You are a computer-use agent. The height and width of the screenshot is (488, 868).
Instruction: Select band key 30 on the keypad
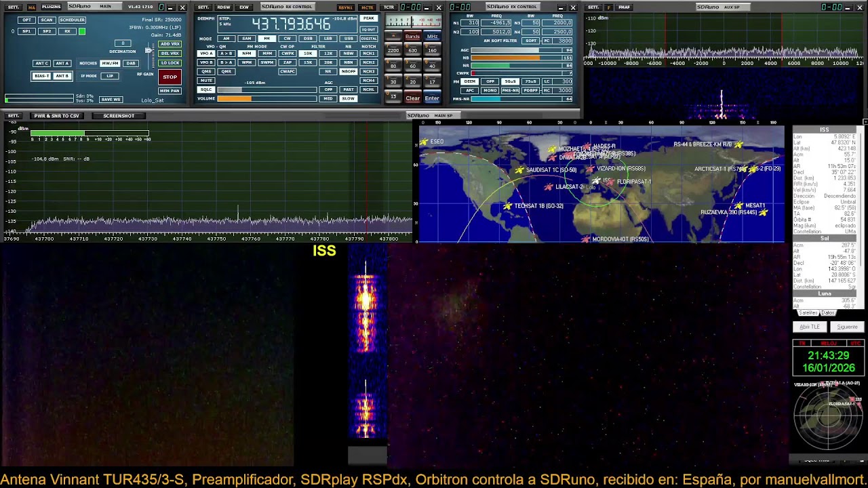[393, 82]
